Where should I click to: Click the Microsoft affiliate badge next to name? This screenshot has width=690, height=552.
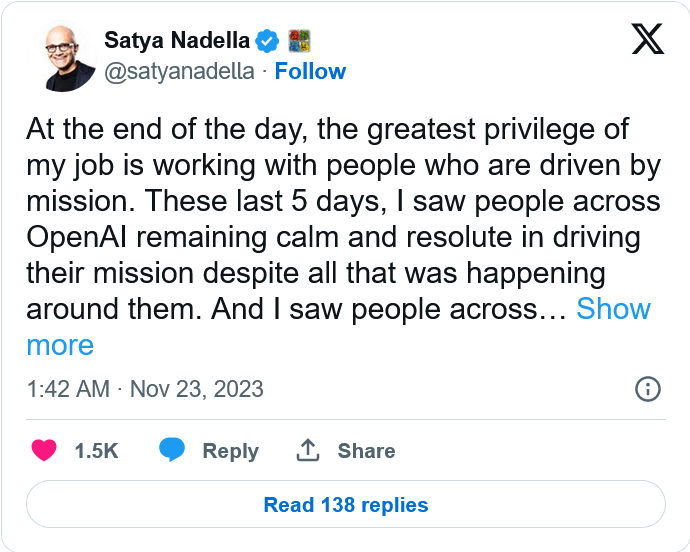(x=299, y=40)
